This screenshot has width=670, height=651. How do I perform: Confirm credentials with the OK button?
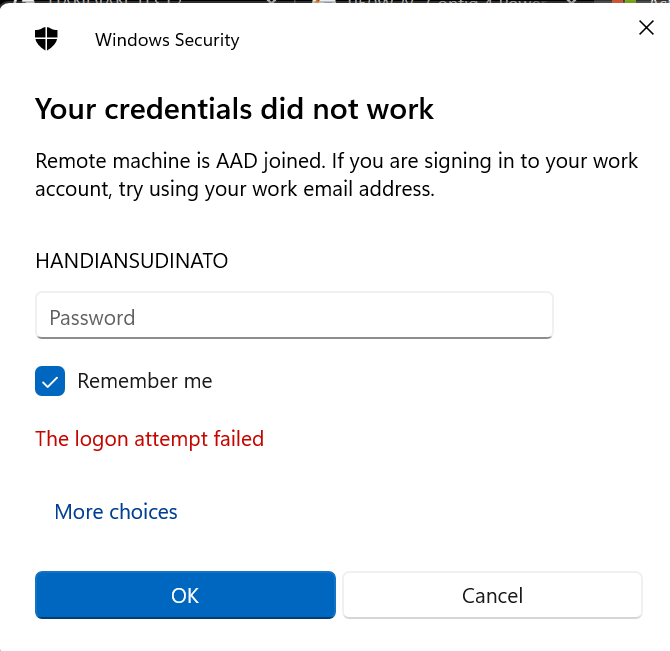point(185,595)
